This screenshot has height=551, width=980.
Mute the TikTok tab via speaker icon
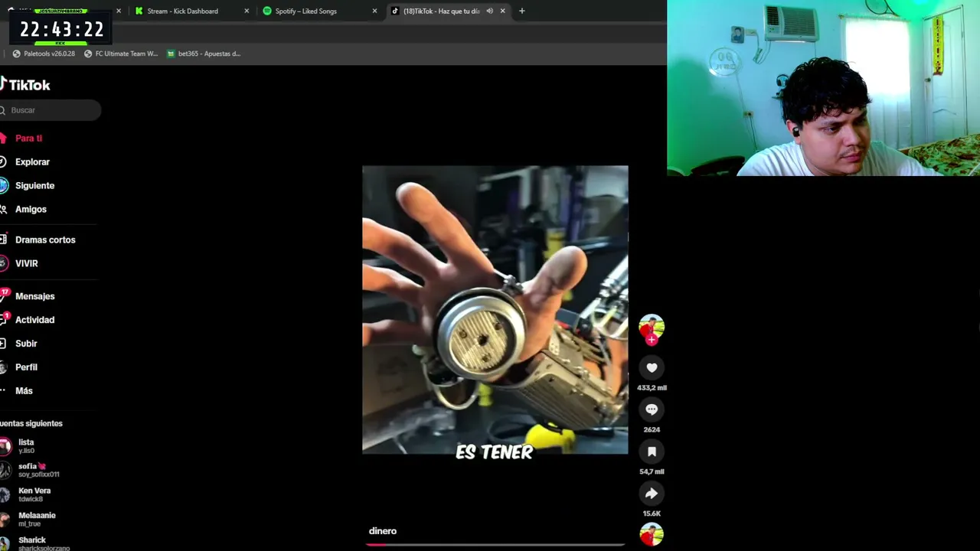click(x=489, y=11)
